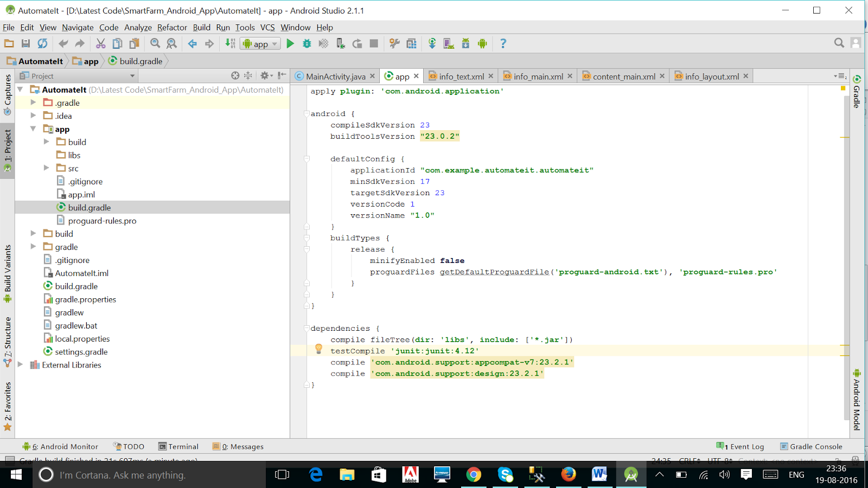Switch to content_main.xml editor tab

click(624, 76)
